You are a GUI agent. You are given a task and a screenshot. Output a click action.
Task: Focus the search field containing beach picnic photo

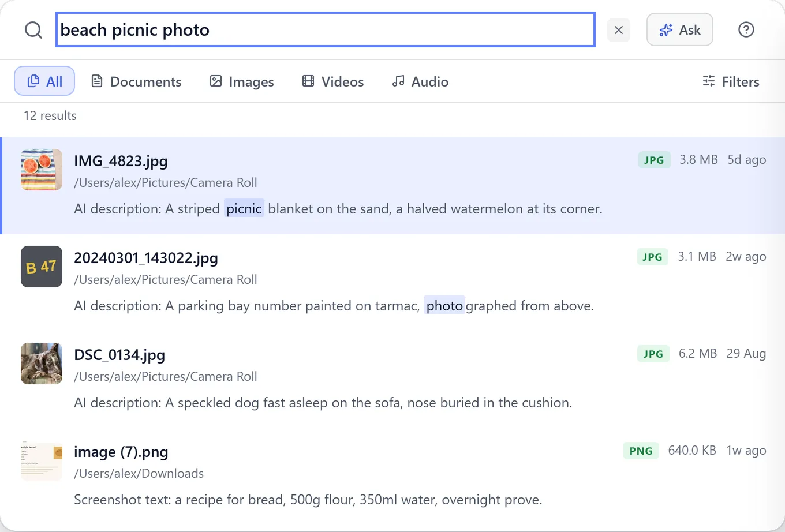[x=326, y=29]
